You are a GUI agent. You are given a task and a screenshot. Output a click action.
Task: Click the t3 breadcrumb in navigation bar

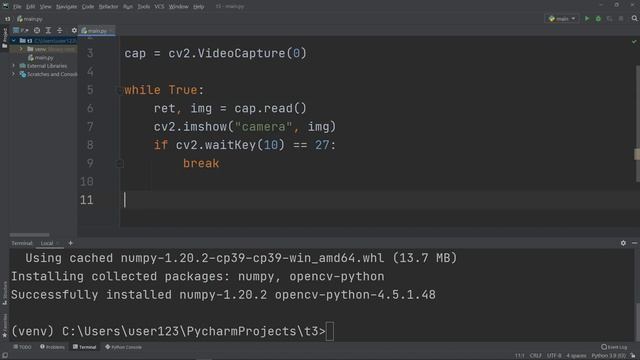[x=7, y=19]
